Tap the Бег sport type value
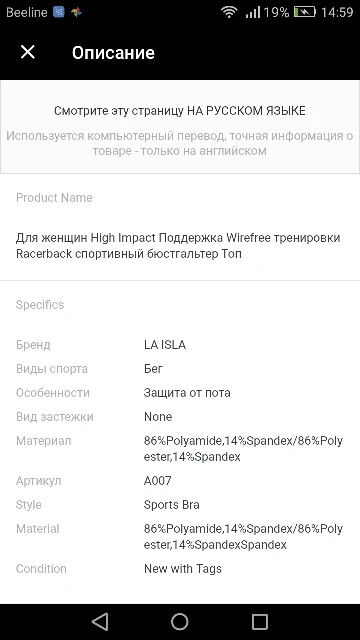360x640 pixels. tap(153, 369)
